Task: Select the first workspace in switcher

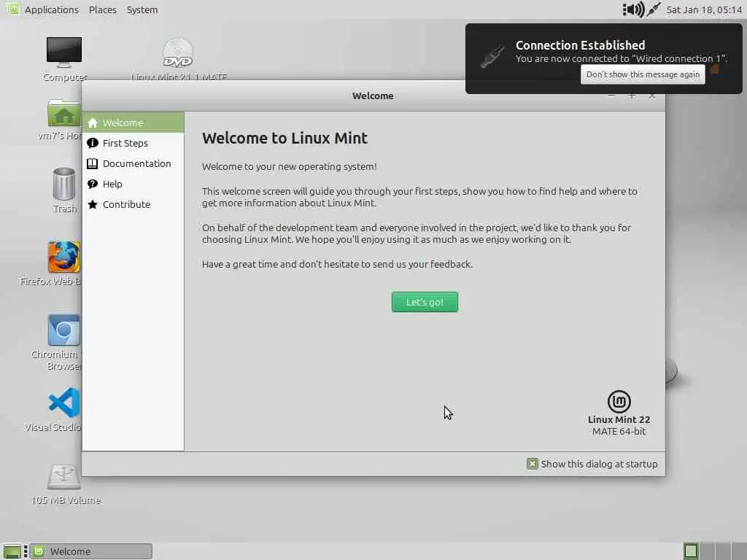Action: (690, 551)
